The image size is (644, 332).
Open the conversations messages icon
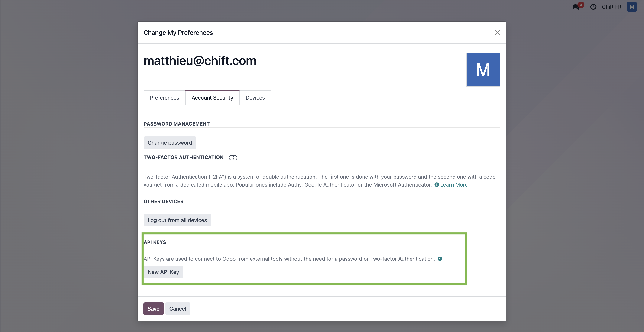tap(576, 7)
